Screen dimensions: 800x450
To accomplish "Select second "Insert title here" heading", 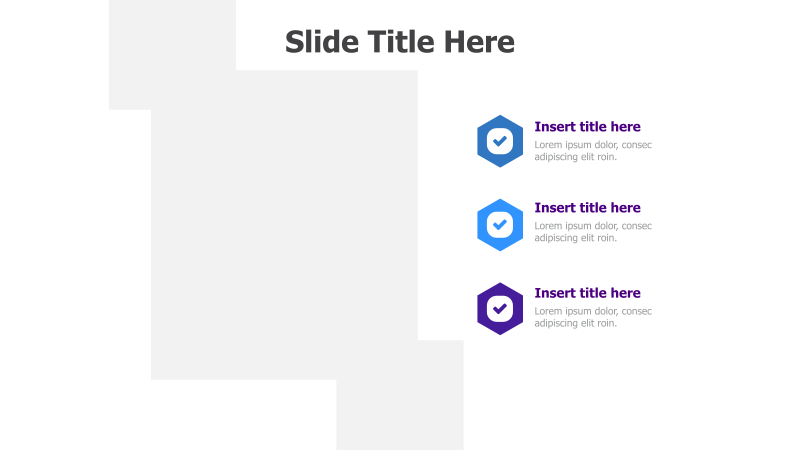I will point(587,208).
